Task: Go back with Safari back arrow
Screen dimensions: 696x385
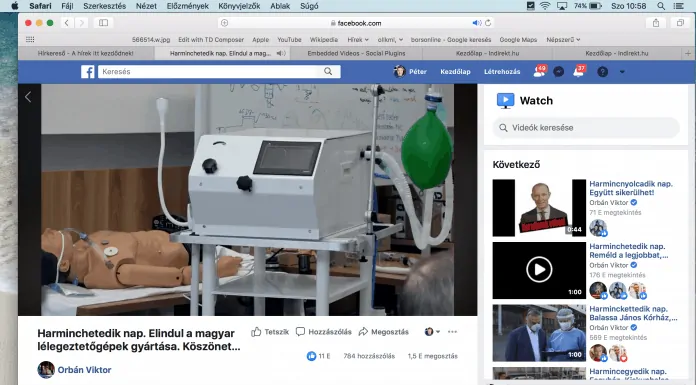Action: pyautogui.click(x=67, y=23)
